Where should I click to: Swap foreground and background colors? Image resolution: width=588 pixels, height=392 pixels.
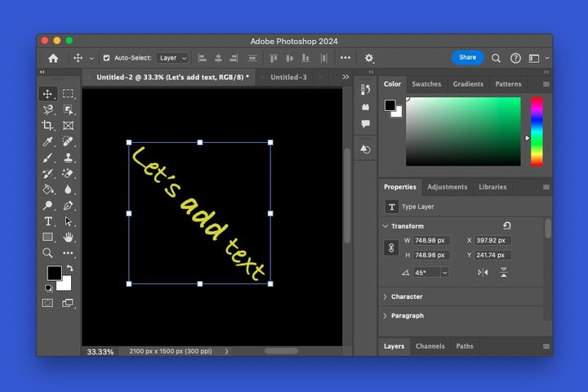[69, 268]
